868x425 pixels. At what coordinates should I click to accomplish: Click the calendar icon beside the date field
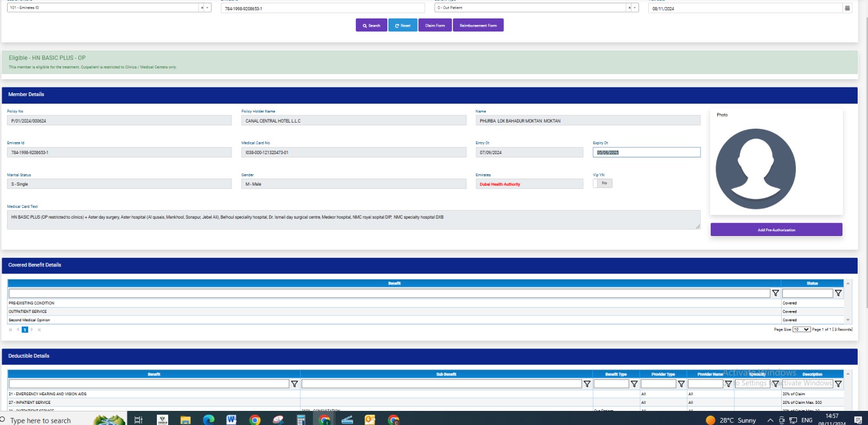(847, 8)
